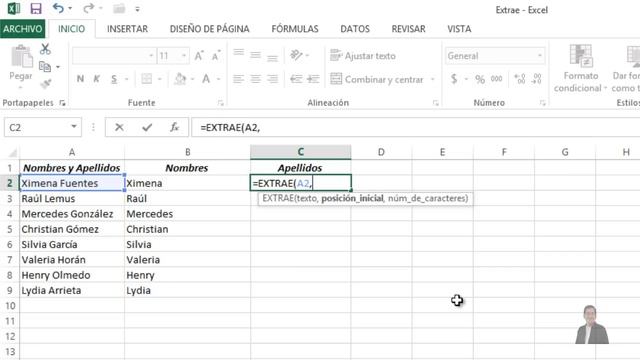This screenshot has height=360, width=640.
Task: Switch to the VISTA tab
Action: [x=459, y=29]
